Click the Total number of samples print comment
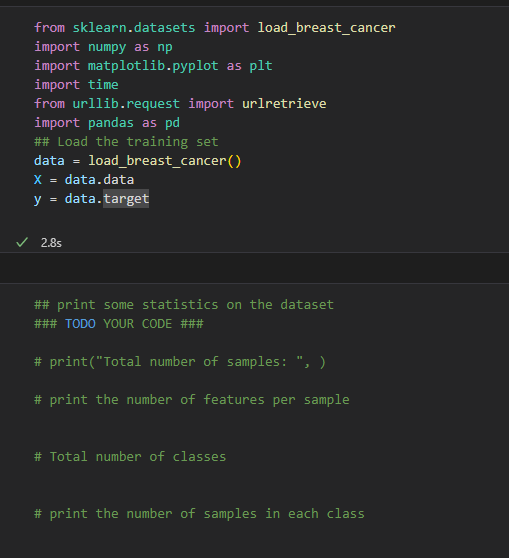509x558 pixels. (180, 362)
